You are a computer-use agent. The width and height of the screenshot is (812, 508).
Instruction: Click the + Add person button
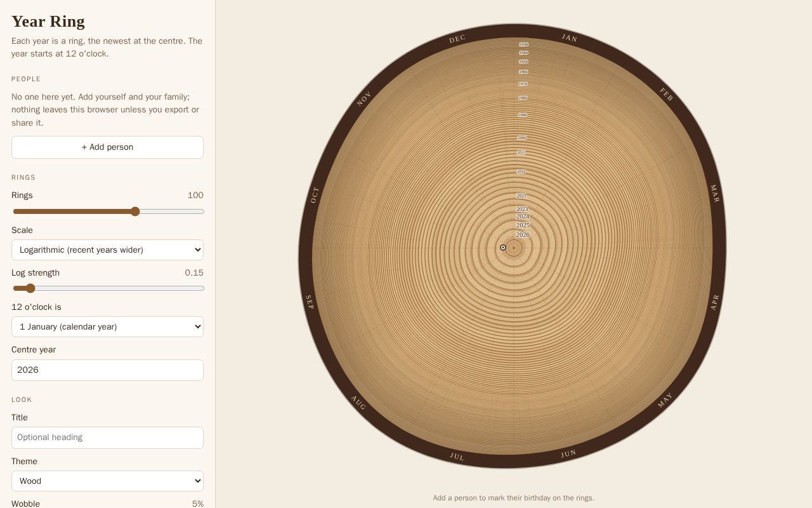[107, 147]
